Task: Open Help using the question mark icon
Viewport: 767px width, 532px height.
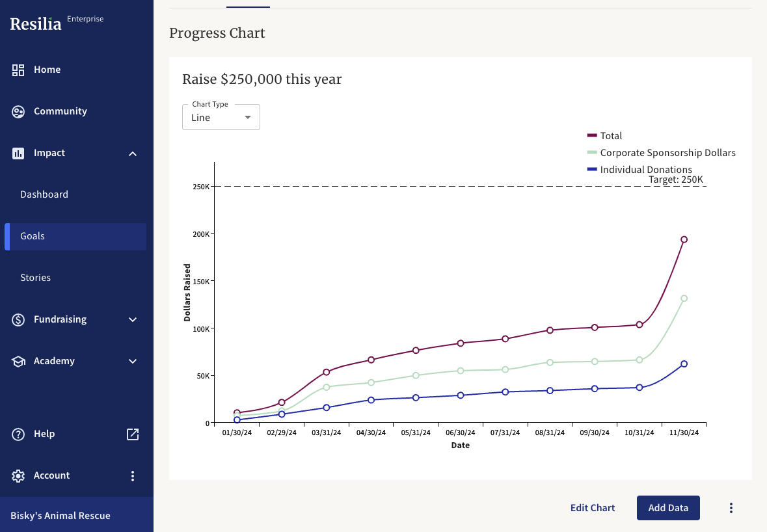Action: 18,434
